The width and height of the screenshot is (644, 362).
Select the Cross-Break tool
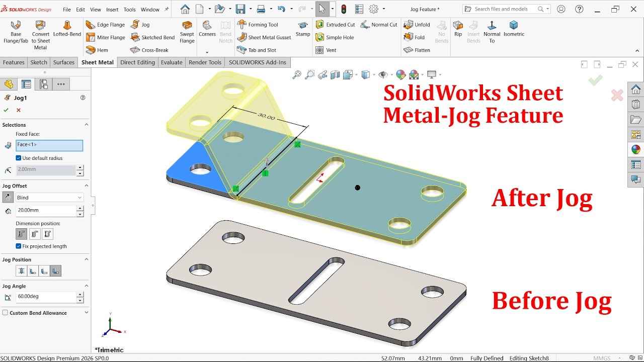coord(149,50)
